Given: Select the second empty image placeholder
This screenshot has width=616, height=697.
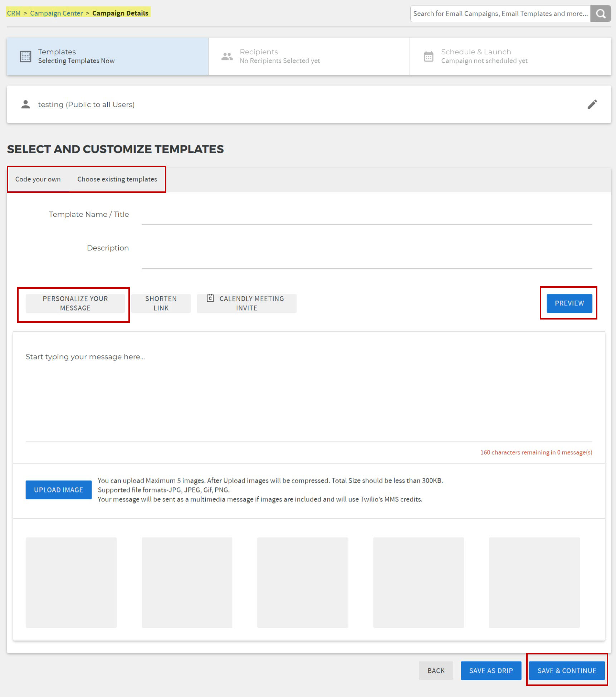Looking at the screenshot, I should [x=187, y=583].
